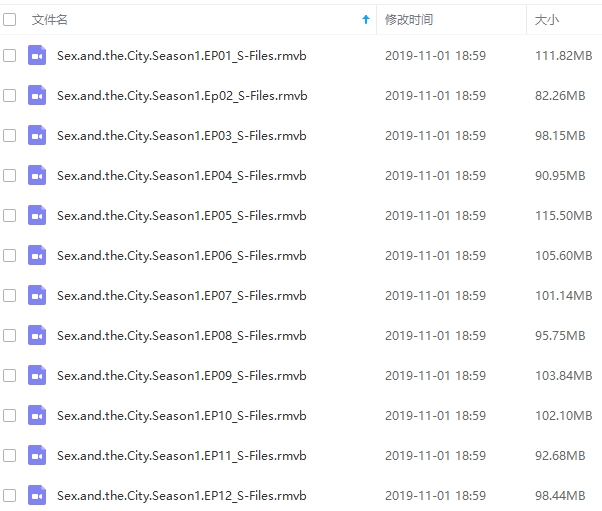
Task: Click the 115.50MB size cell of EP05
Action: point(564,216)
